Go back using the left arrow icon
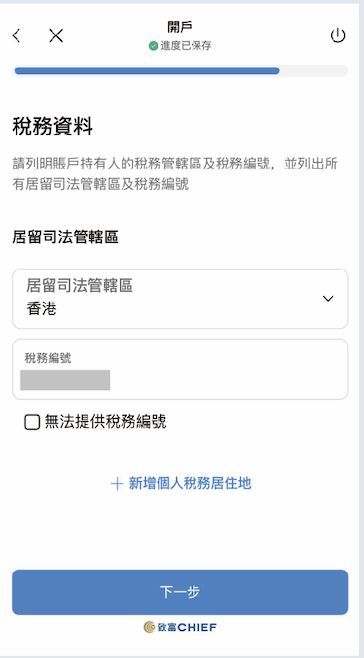364x658 pixels. point(16,36)
